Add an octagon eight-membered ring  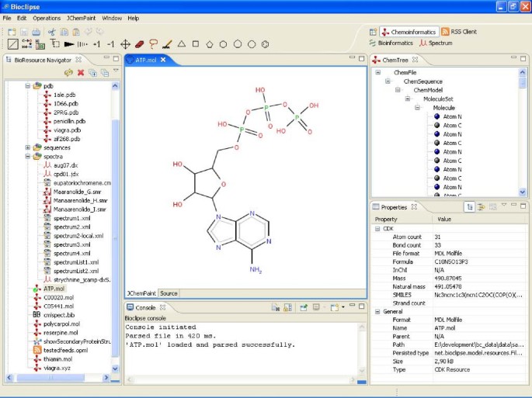pos(252,44)
